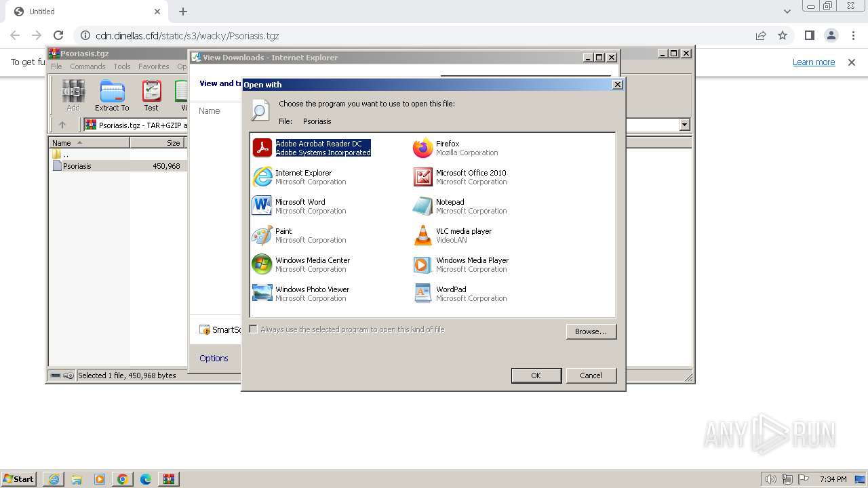This screenshot has width=868, height=488.
Task: Open WinRAR File menu
Action: click(x=56, y=66)
